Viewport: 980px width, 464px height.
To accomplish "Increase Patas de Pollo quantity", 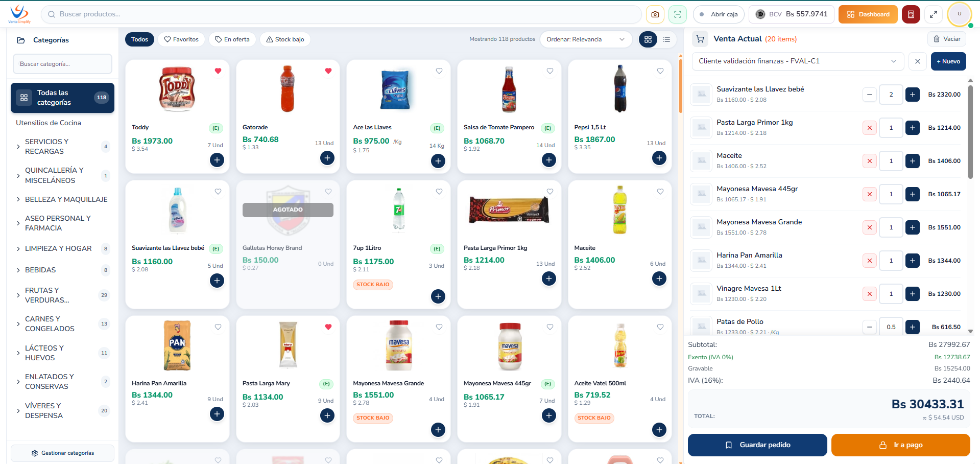I will coord(913,327).
